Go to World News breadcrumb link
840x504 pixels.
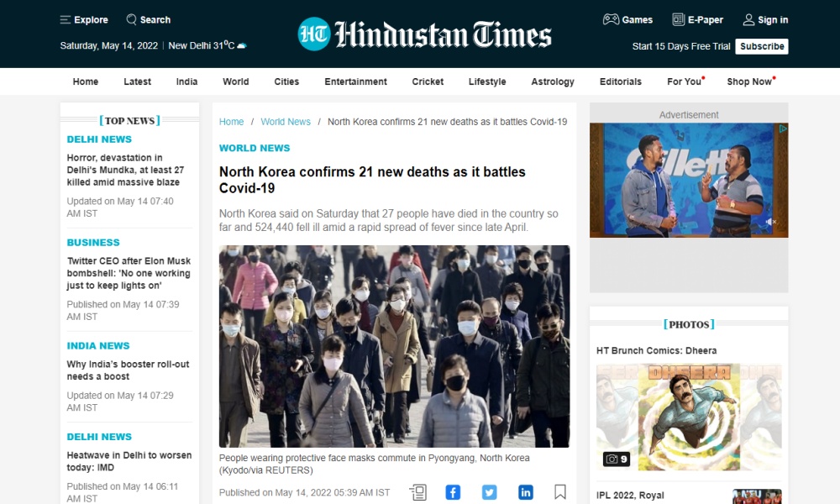pyautogui.click(x=286, y=122)
